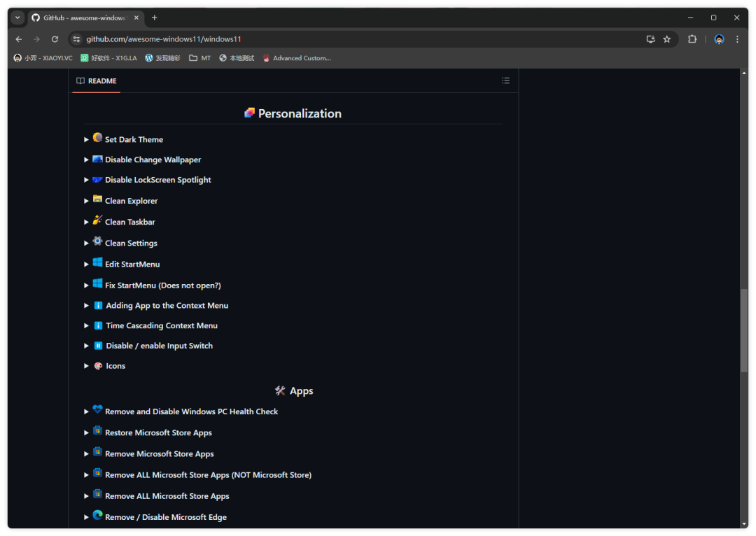Open the tab search dropdown arrow
Screen dimensions: 756x536
17,17
